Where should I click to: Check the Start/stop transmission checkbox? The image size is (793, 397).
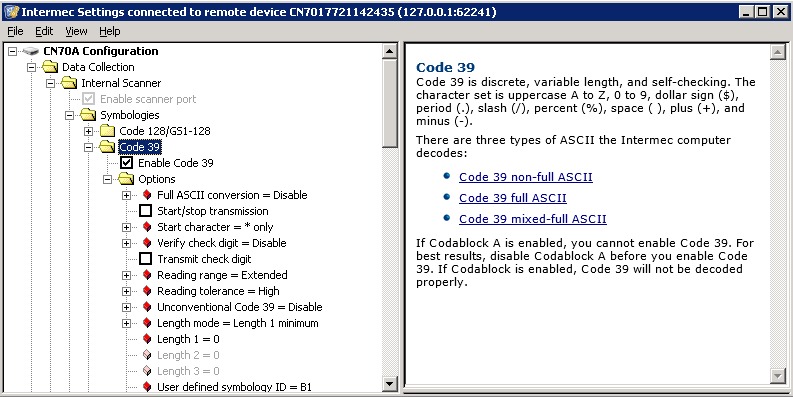tap(145, 211)
